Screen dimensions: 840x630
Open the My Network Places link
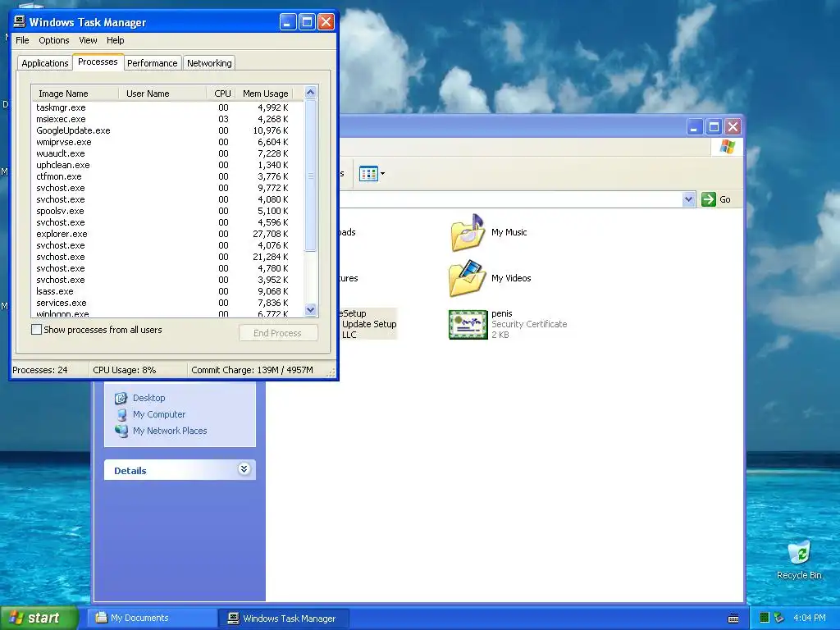(170, 431)
